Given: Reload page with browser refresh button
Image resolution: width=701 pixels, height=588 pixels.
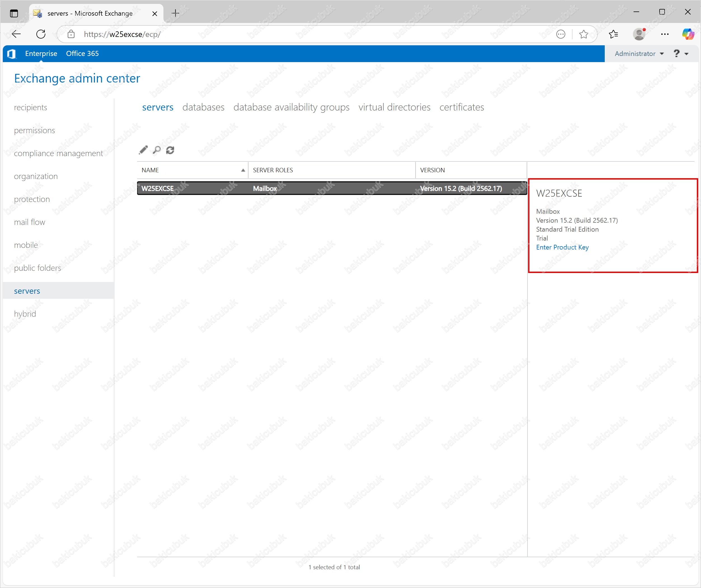Looking at the screenshot, I should pyautogui.click(x=41, y=34).
